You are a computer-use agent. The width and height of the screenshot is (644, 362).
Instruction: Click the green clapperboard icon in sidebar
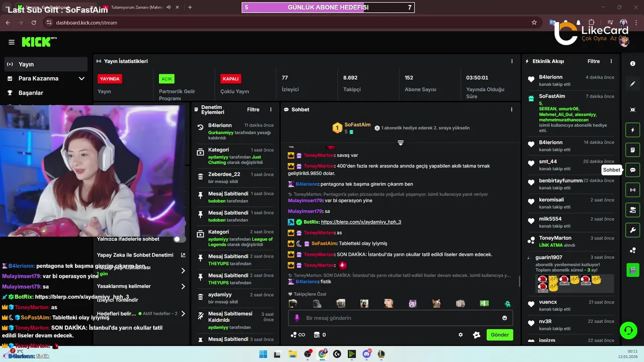(x=632, y=270)
